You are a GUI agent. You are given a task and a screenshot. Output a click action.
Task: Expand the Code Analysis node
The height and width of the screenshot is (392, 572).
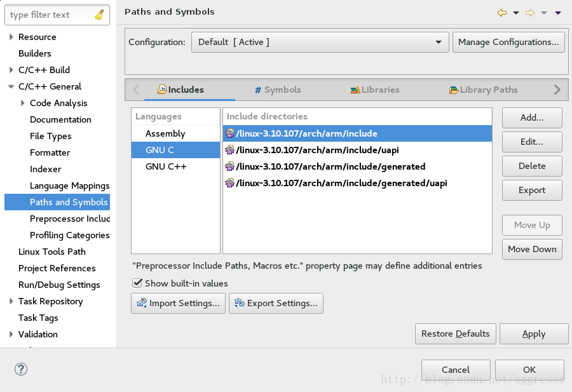pos(23,103)
